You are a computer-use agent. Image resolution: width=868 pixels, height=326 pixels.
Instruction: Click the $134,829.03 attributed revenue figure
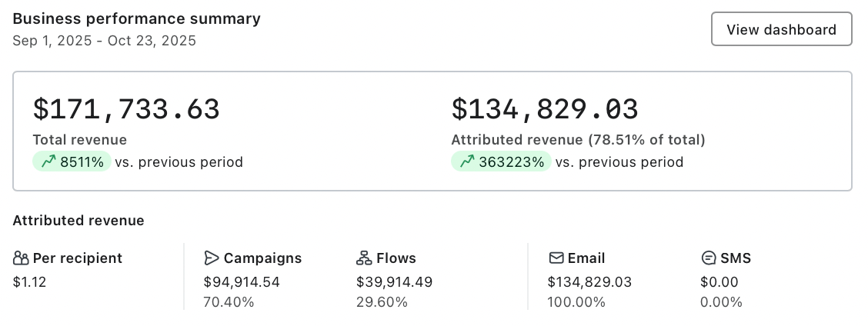545,109
